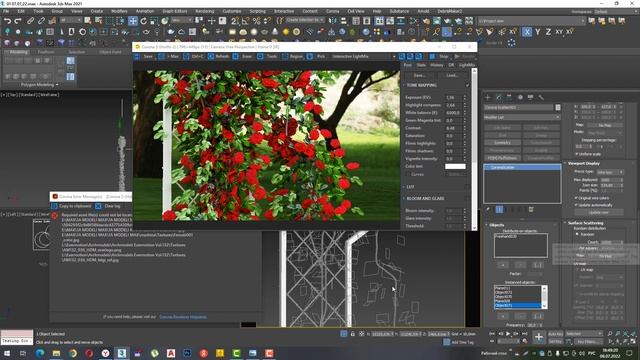Open the Modifiers menu
Viewport: 640px width, 360px height.
point(119,11)
